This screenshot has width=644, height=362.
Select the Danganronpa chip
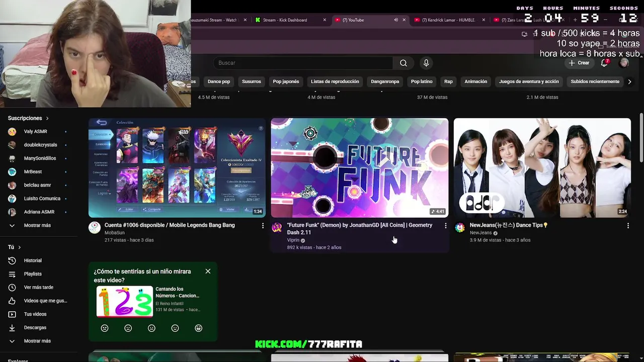385,81
